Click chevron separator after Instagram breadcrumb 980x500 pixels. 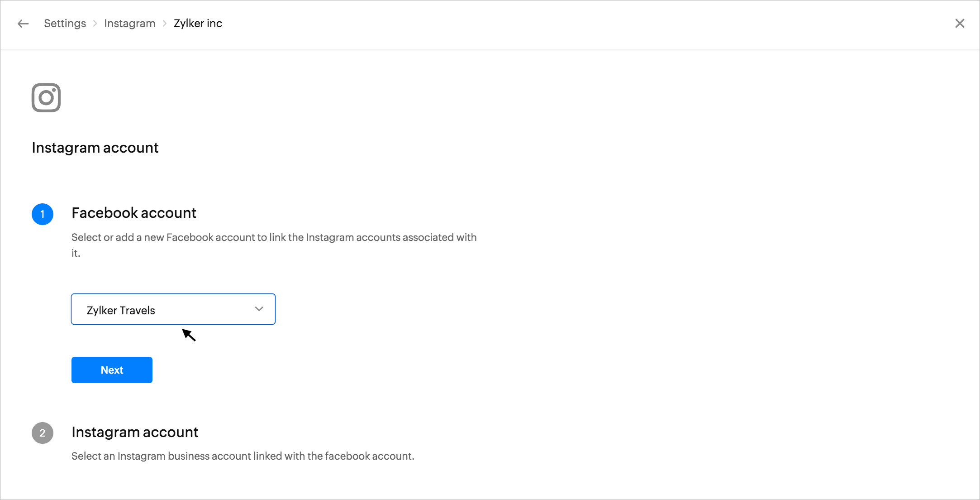(x=165, y=24)
